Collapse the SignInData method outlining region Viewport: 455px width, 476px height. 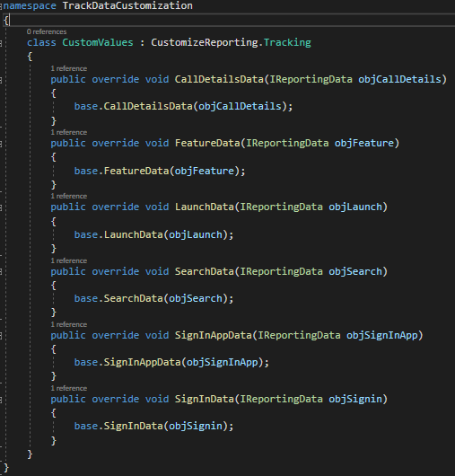tap(1, 400)
